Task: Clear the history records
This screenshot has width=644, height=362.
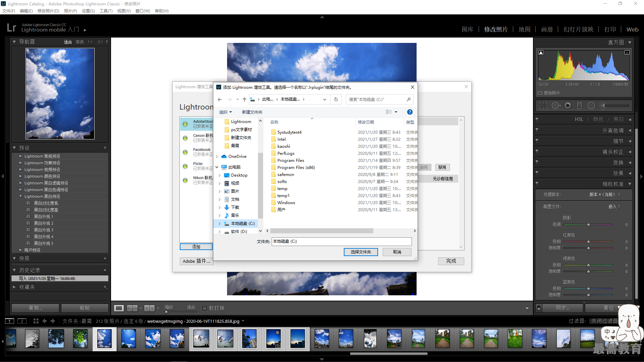Action: [105, 270]
